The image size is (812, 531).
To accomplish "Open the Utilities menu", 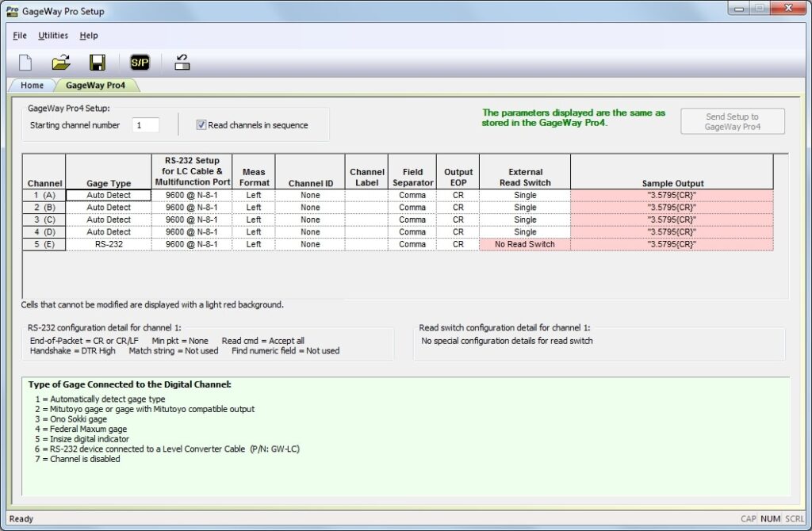I will (x=53, y=35).
